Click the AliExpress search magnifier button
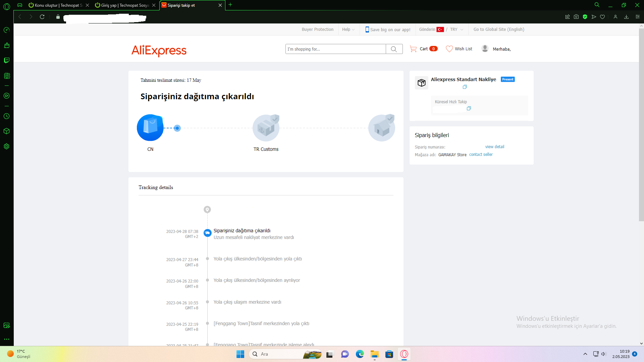 point(394,49)
